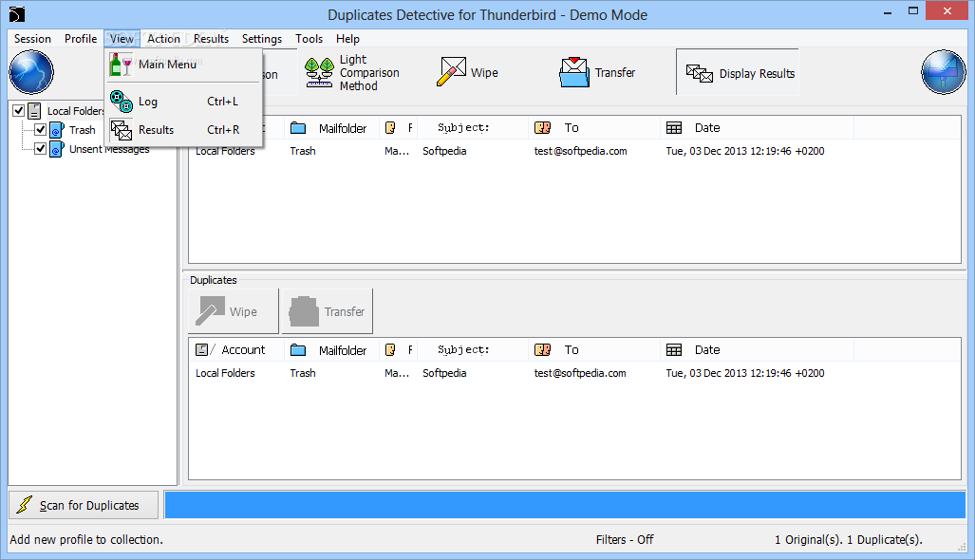
Task: Click the Unsent Messages folder icon in tree
Action: (57, 149)
